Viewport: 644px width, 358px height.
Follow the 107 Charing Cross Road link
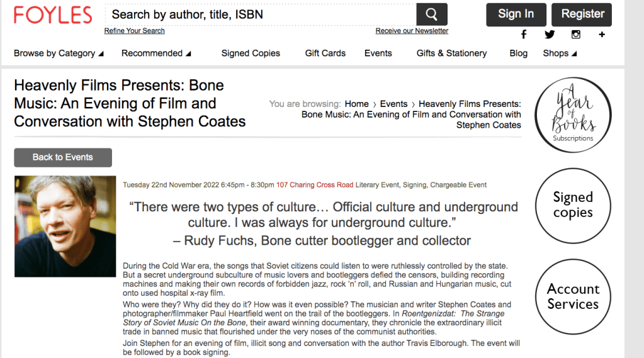pyautogui.click(x=315, y=185)
